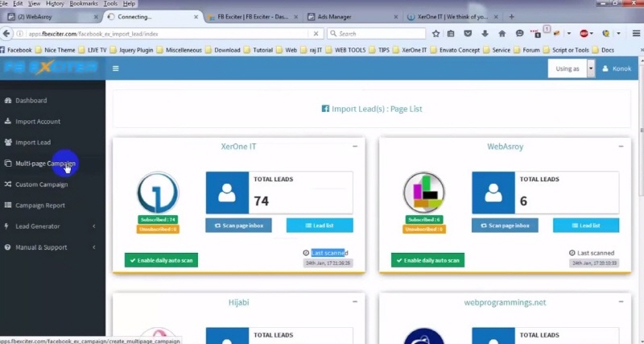The width and height of the screenshot is (644, 344).
Task: Enable daily auto scan for WebAsroy
Action: click(427, 260)
